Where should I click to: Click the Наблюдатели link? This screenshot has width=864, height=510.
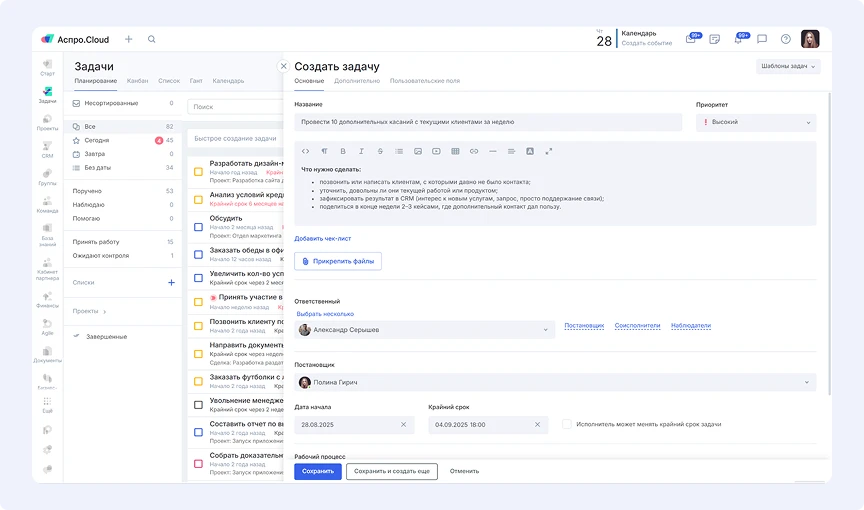pyautogui.click(x=691, y=325)
